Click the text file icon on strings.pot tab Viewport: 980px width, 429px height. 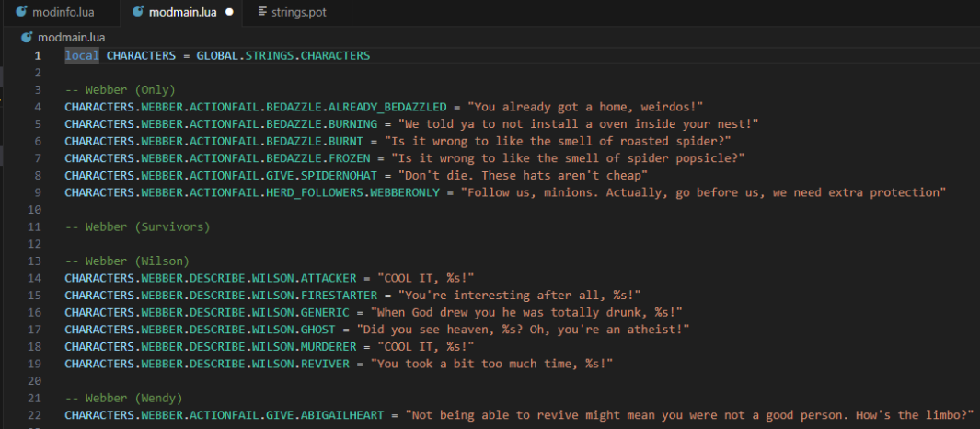coord(263,13)
